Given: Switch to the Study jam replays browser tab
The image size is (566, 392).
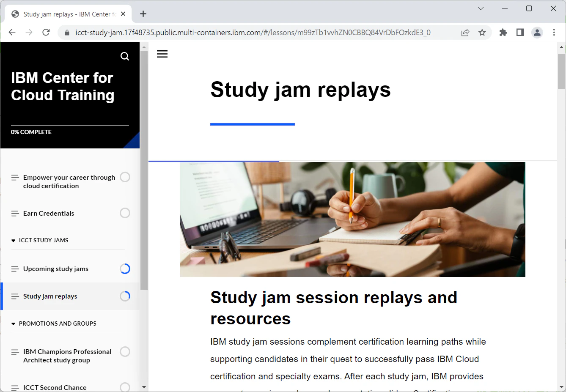Looking at the screenshot, I should click(x=69, y=14).
